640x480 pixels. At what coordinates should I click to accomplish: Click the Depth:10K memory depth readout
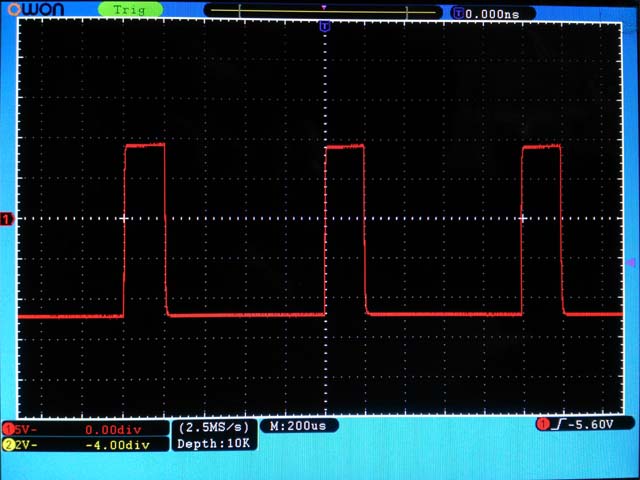point(213,443)
